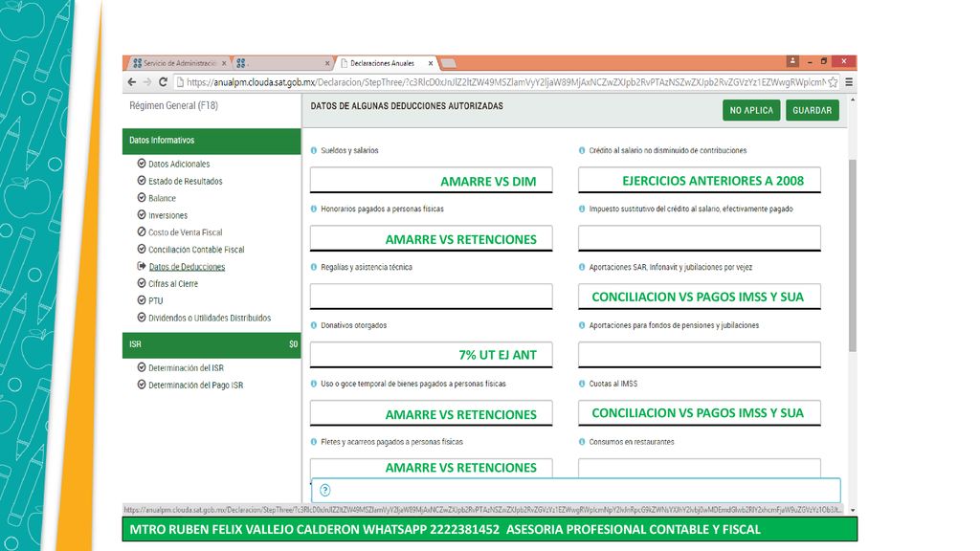Click the scrollbar down arrow
Screen dimensions: 980x551
tap(853, 511)
